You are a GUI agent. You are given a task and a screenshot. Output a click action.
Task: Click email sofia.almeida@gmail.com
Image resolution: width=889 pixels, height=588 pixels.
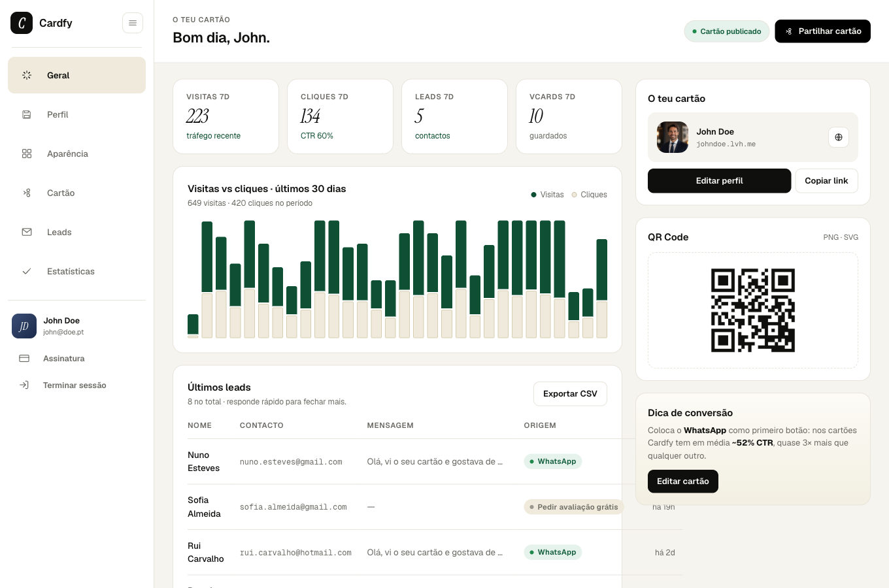click(293, 507)
